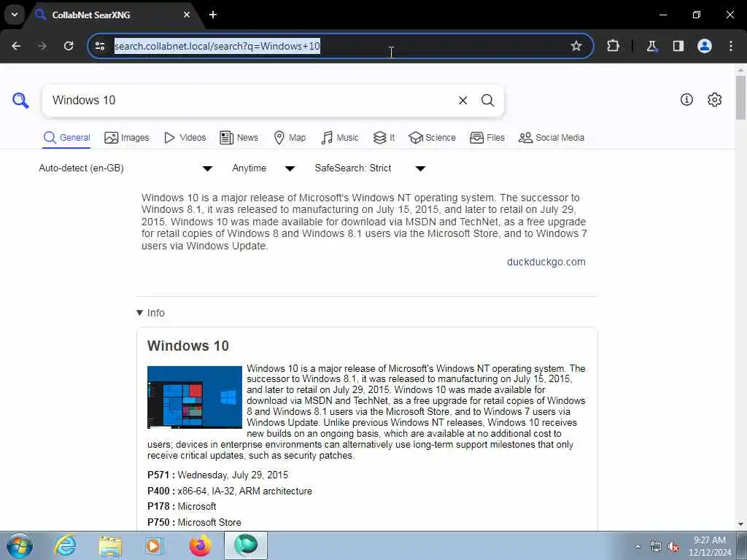Toggle the browser side panel

tap(678, 46)
